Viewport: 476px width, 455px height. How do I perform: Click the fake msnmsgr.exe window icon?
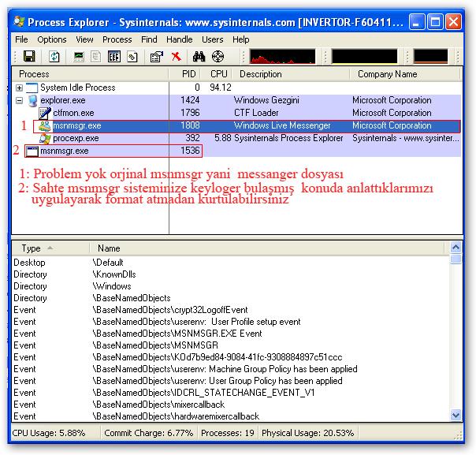tap(32, 151)
